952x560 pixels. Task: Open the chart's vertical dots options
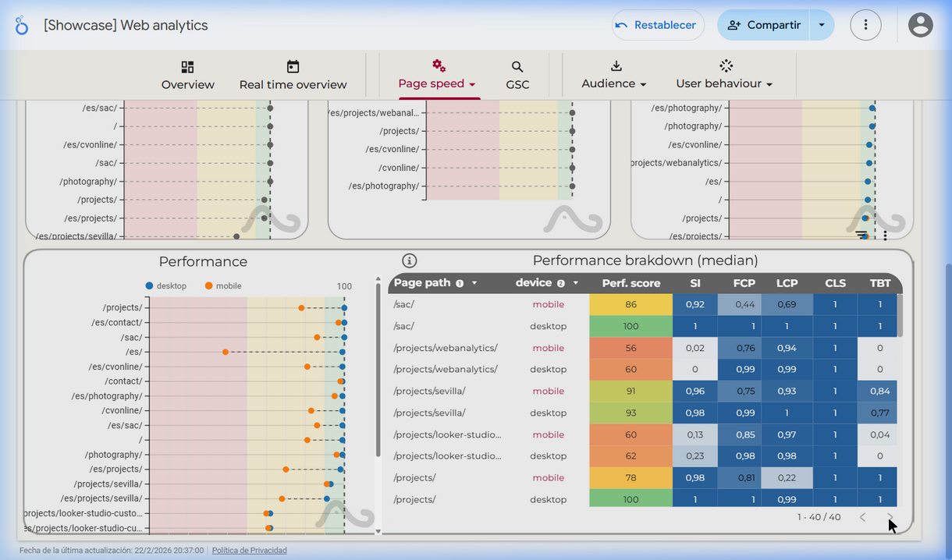click(x=885, y=235)
